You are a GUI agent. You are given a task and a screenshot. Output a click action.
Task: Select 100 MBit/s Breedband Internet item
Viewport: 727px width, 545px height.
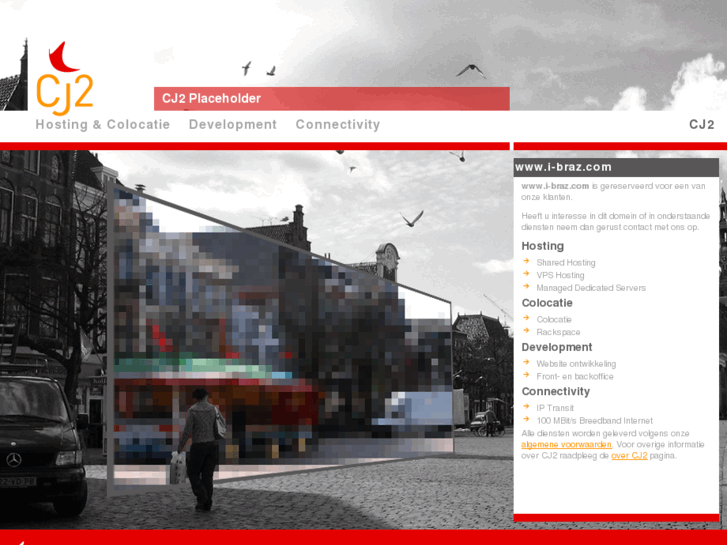pos(594,420)
